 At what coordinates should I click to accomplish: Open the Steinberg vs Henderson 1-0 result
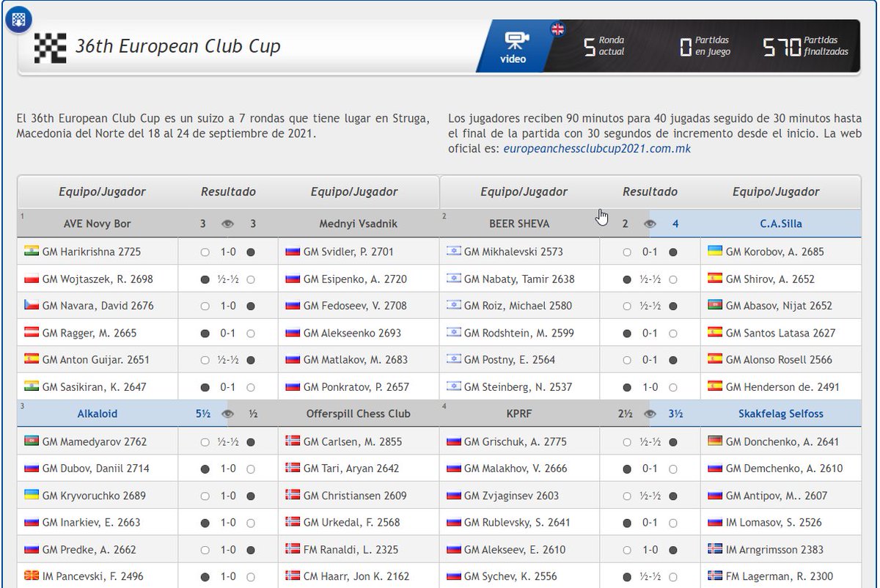tap(650, 387)
